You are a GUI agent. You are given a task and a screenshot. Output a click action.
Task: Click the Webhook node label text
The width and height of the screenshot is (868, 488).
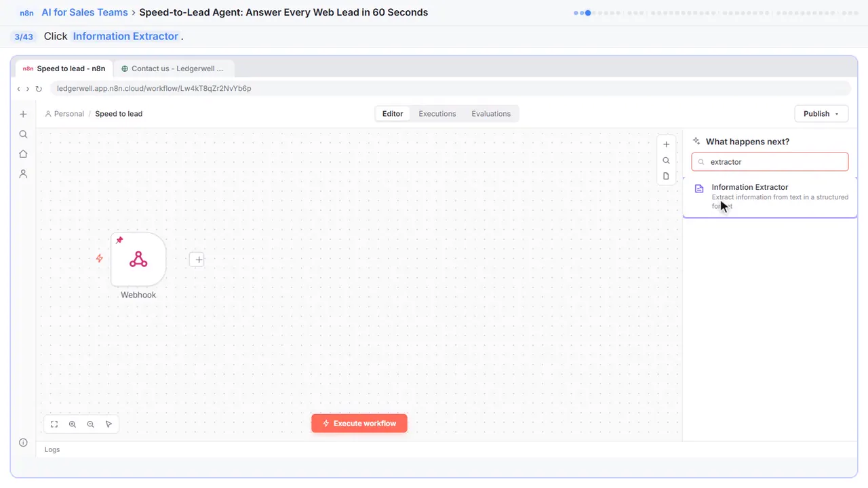click(138, 295)
